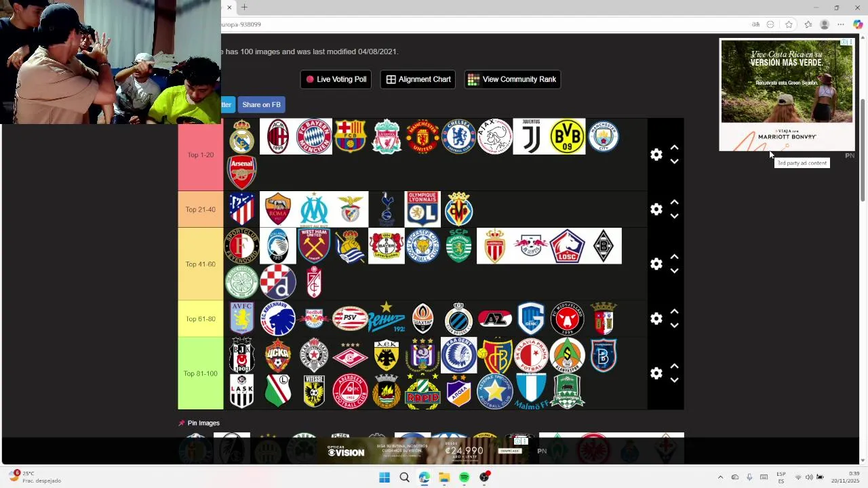Select the Villarreal crest
The image size is (868, 488).
coord(458,209)
